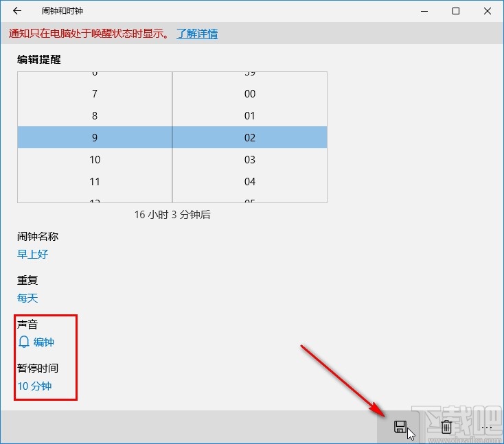This screenshot has width=504, height=444.
Task: Delete the alarm with the trash icon
Action: [446, 427]
